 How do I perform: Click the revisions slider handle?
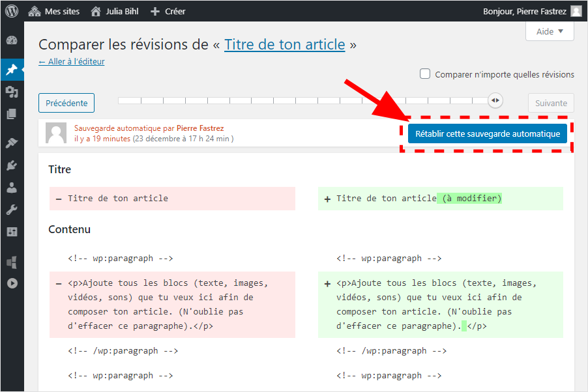point(496,100)
